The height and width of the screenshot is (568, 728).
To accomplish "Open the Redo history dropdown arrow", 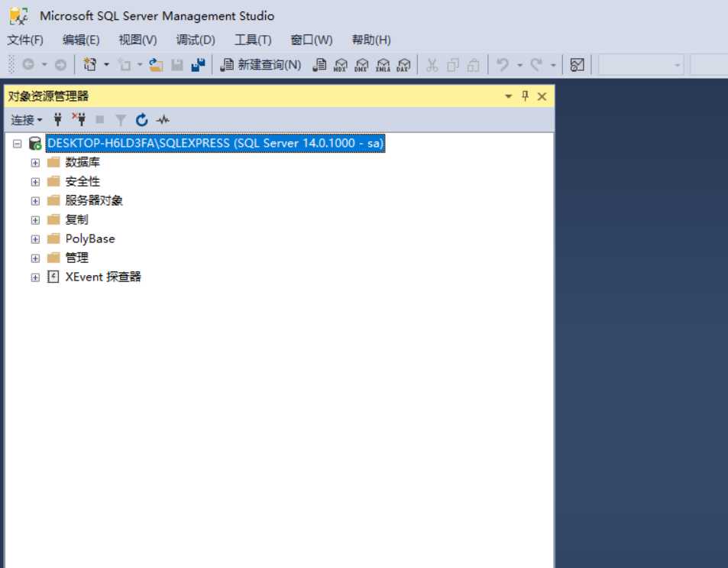I will click(x=553, y=65).
